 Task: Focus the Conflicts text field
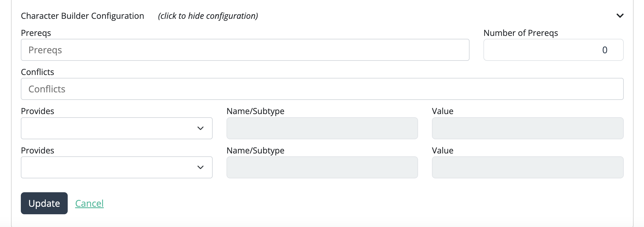tap(322, 89)
